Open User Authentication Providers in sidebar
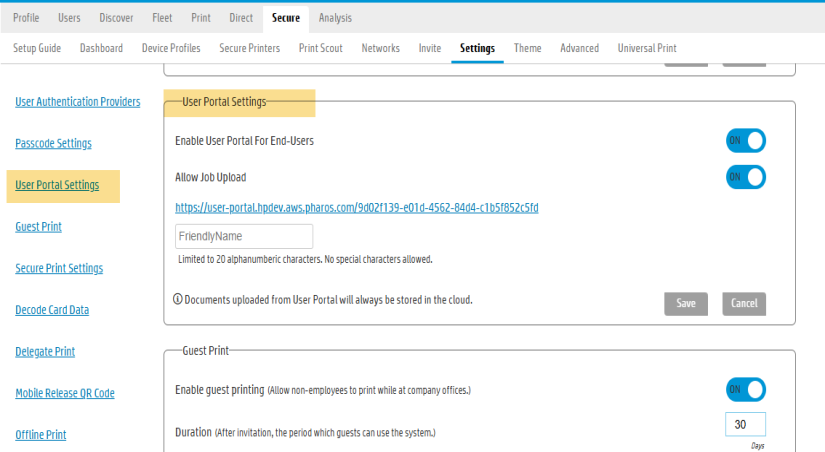Screen dimensions: 825x452 pos(77,102)
